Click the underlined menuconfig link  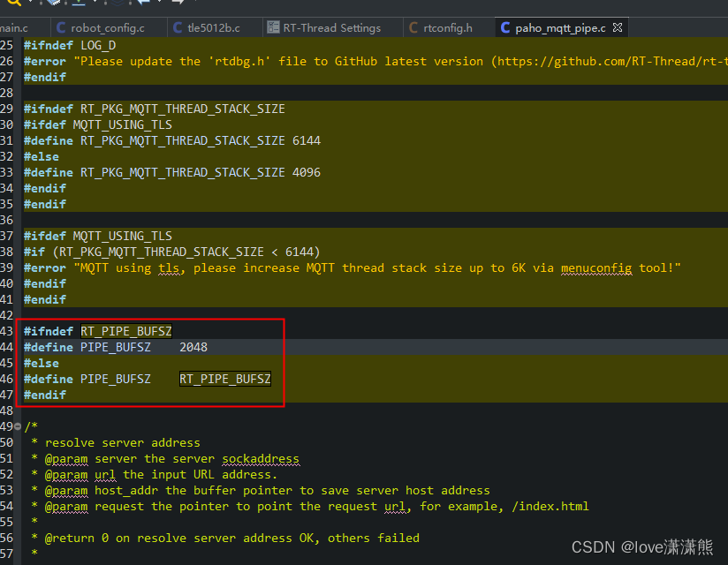(596, 267)
